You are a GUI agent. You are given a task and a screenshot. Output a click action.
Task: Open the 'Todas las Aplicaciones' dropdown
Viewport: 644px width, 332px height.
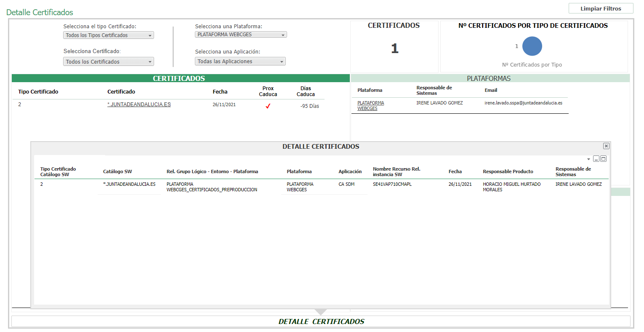240,61
